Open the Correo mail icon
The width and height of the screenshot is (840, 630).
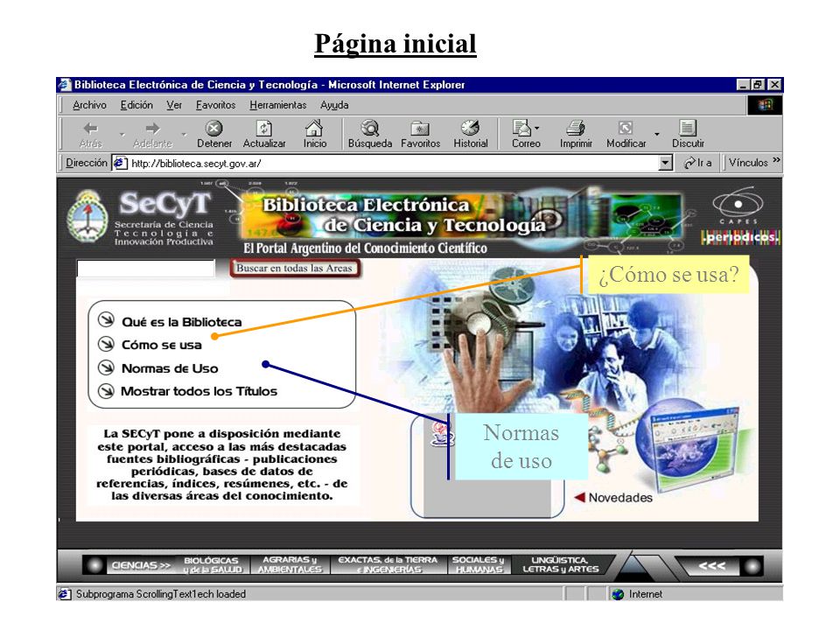pos(522,128)
